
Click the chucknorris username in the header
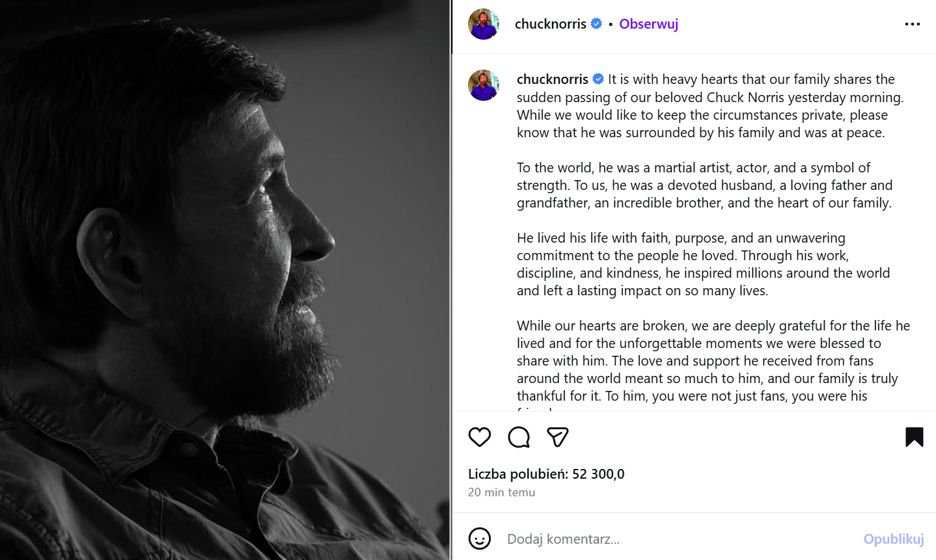551,24
